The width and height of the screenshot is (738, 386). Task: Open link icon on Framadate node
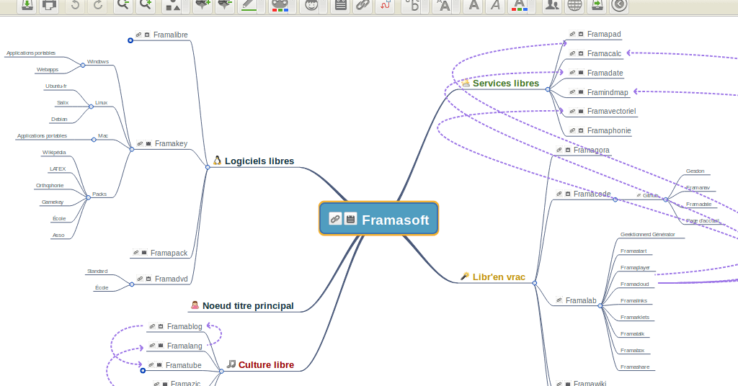pyautogui.click(x=572, y=72)
